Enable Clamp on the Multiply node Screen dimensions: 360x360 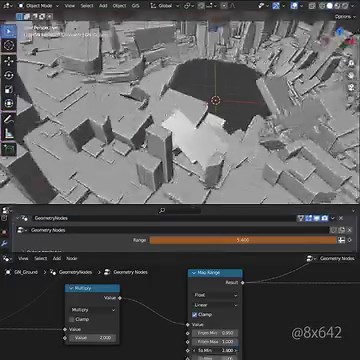click(x=72, y=319)
